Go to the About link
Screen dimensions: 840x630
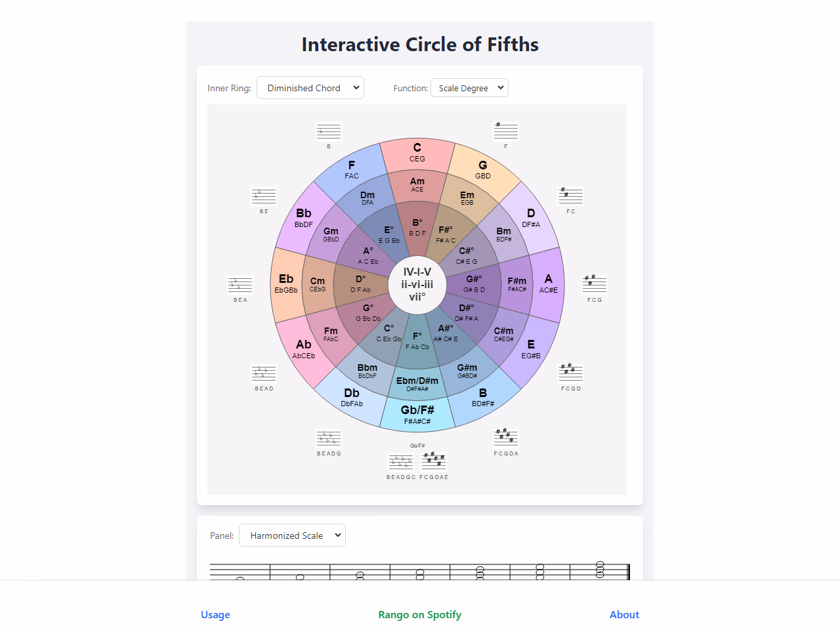pyautogui.click(x=624, y=615)
